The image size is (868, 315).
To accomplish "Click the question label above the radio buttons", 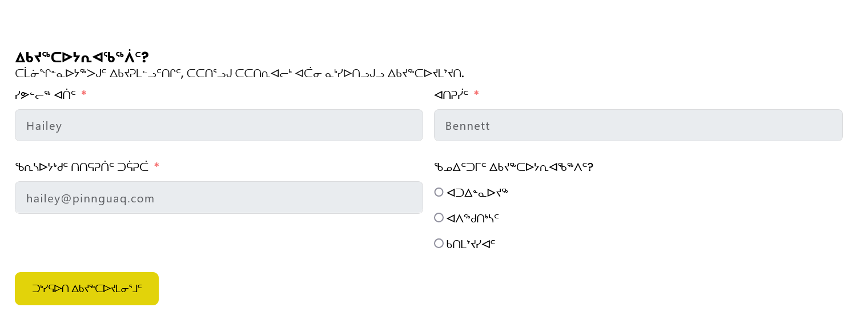I will (x=513, y=167).
